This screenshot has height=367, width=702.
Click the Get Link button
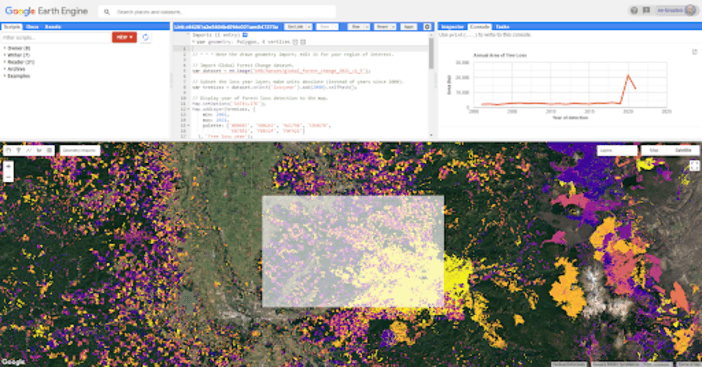point(295,27)
